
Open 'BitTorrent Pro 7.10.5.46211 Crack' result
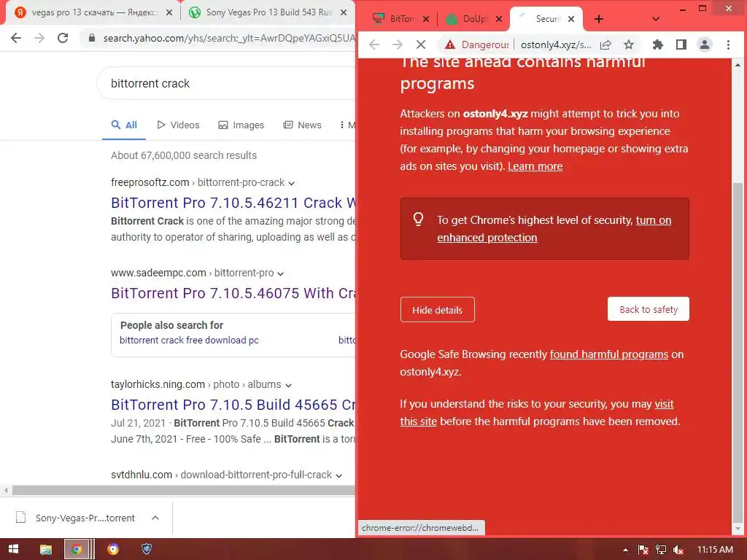coord(233,203)
